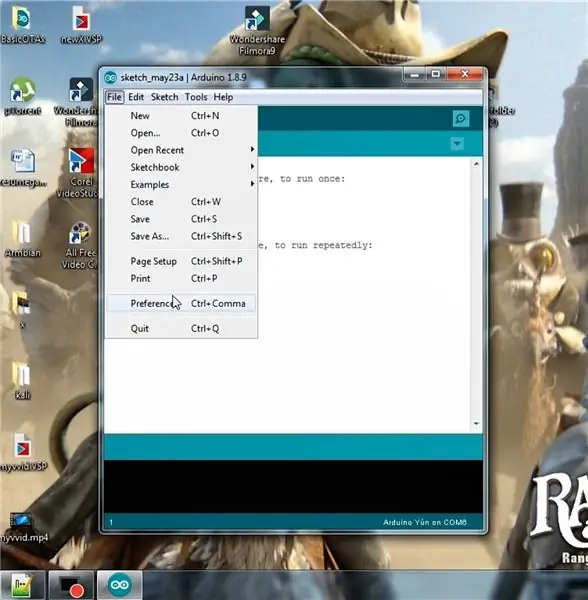Open the tab dropdown arrow in Arduino
This screenshot has height=600, width=588.
coord(457,144)
